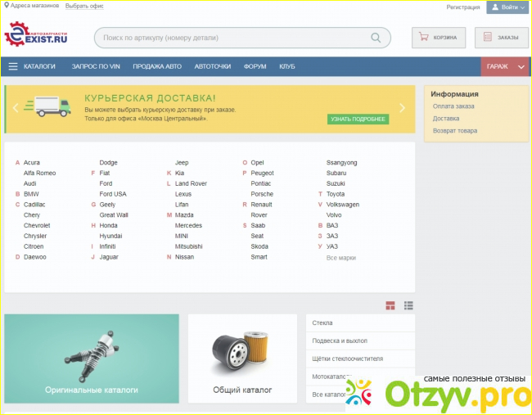
Task: Open the orders (Заказы) button
Action: [x=500, y=37]
